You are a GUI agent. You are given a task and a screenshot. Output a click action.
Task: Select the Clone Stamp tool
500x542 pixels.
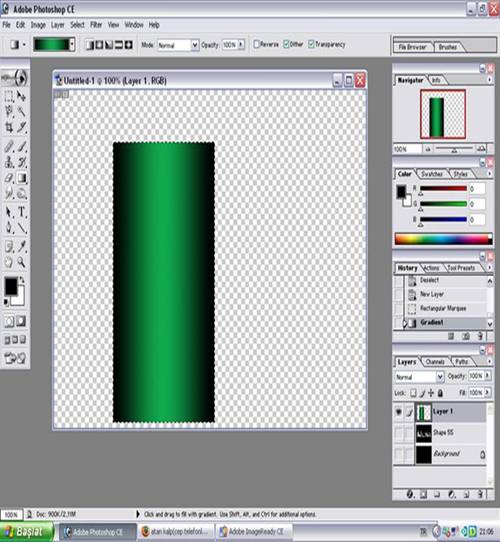tap(9, 162)
